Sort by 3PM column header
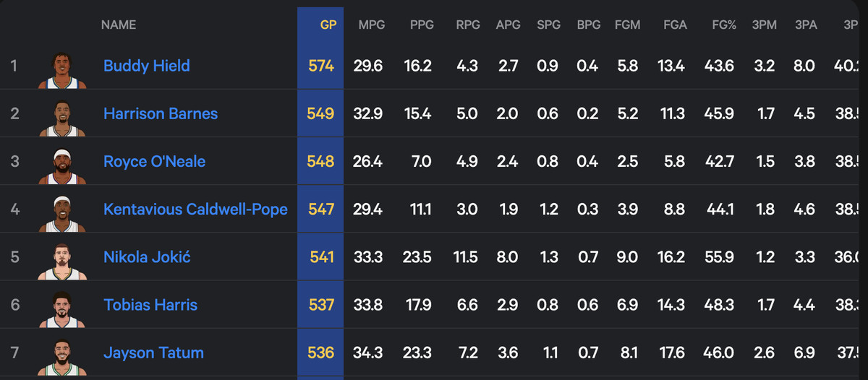This screenshot has height=380, width=868. 764,25
